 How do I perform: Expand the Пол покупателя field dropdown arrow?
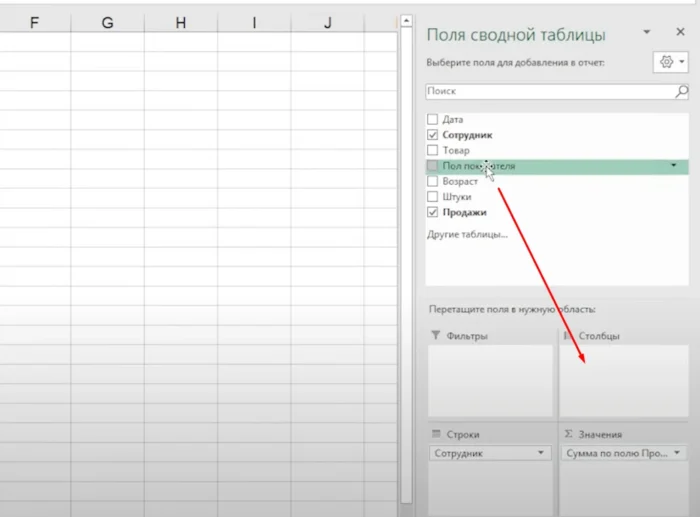[x=673, y=165]
